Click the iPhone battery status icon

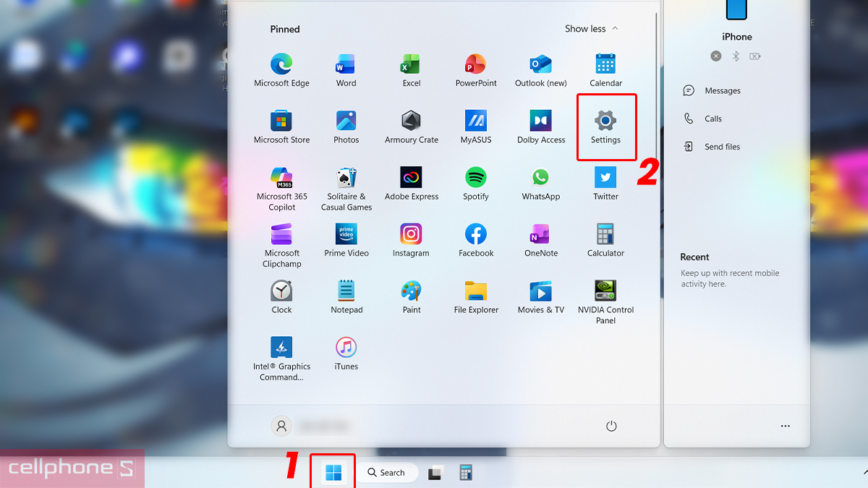(x=755, y=56)
